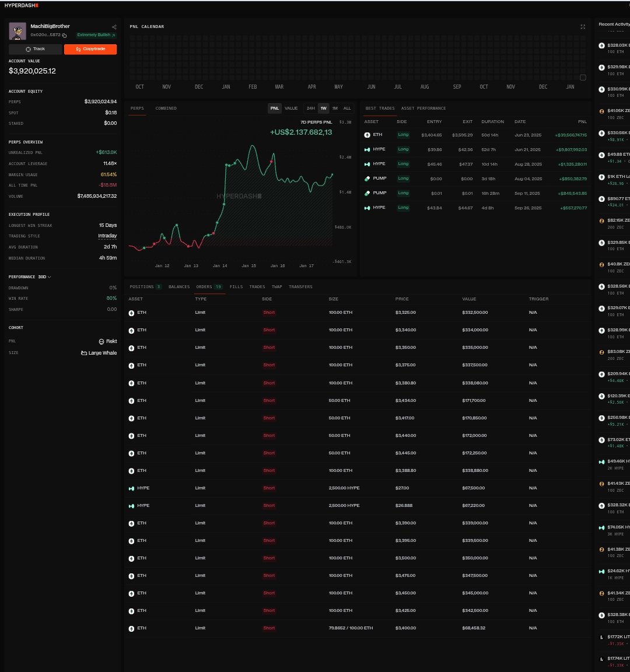Click the ETH icon in Best Trades
The height and width of the screenshot is (672, 630).
[x=367, y=135]
